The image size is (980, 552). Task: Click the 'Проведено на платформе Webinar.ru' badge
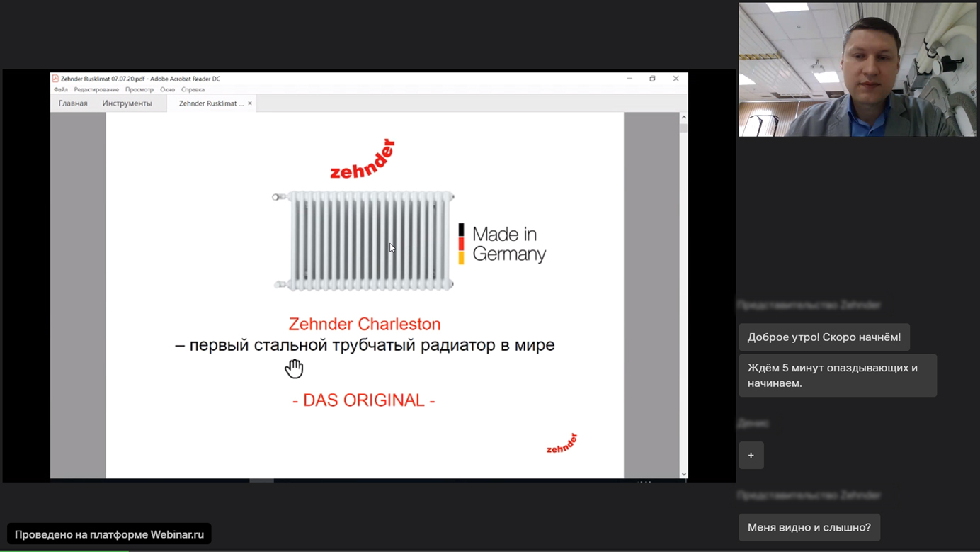pyautogui.click(x=109, y=534)
